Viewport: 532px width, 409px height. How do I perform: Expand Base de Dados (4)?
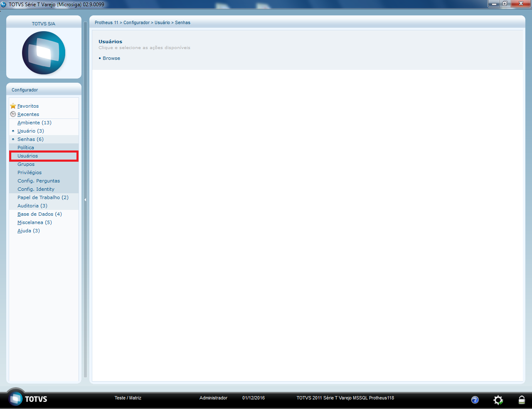point(39,214)
